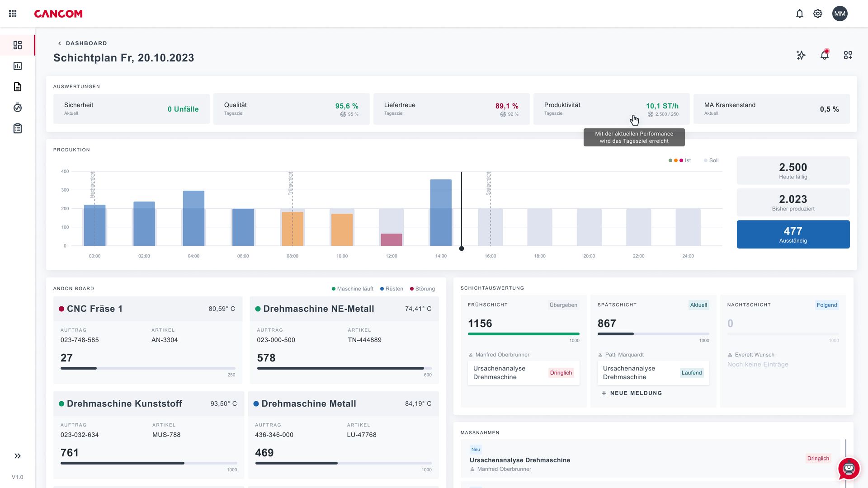The height and width of the screenshot is (488, 868).
Task: Open the app grid launcher icon
Action: coord(13,14)
